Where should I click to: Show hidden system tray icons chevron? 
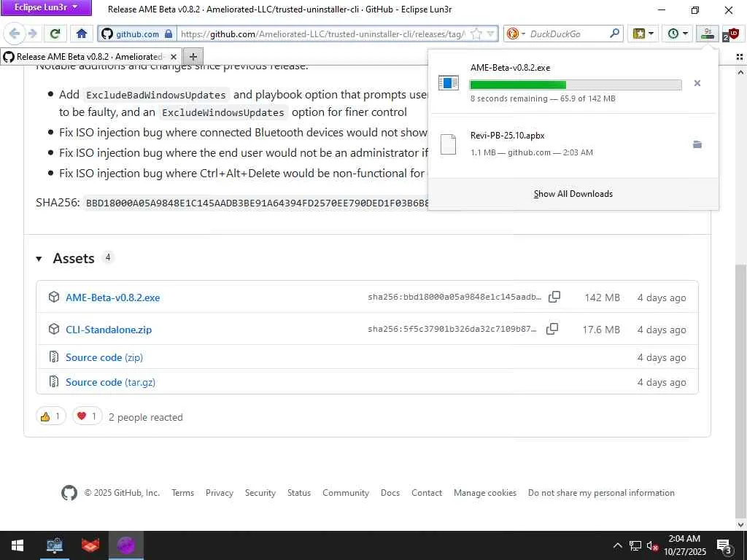tap(617, 545)
